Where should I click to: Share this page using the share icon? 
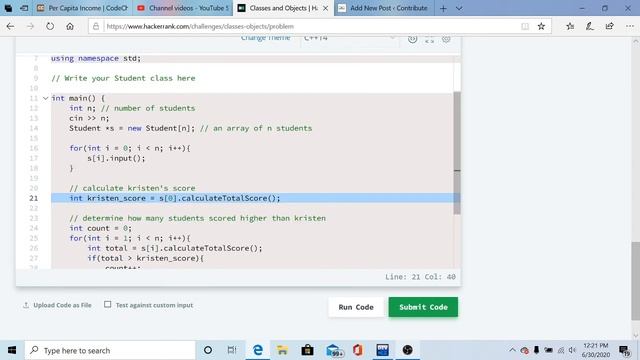609,26
